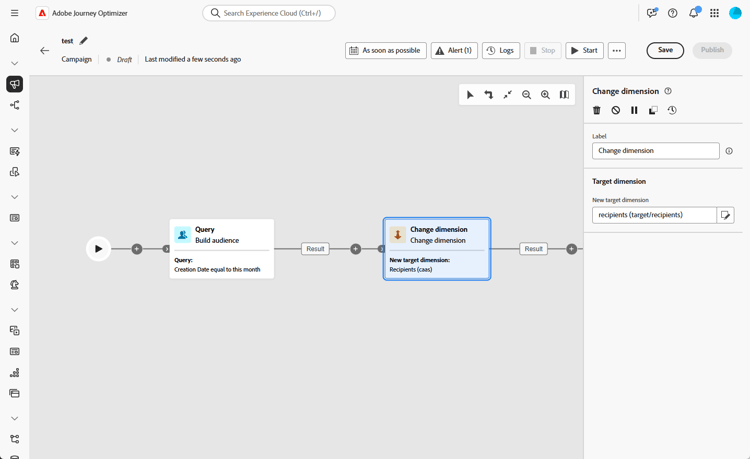Expand the first sidebar section chevron
The width and height of the screenshot is (750, 459).
click(x=15, y=63)
